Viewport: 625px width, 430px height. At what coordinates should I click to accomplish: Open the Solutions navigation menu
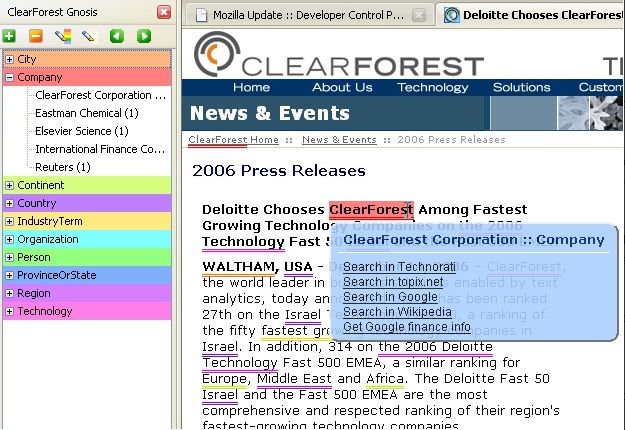pyautogui.click(x=521, y=87)
